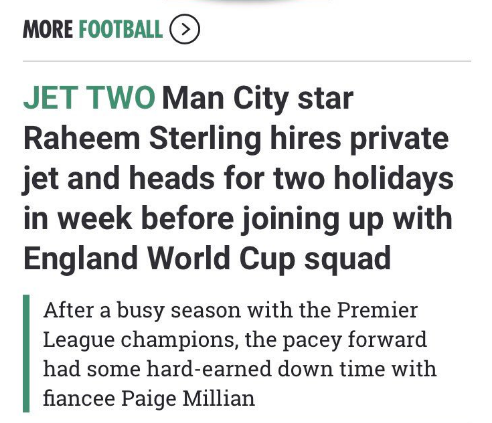This screenshot has height=423, width=492.
Task: Click the green vertical bar beside the summary
Action: coord(26,353)
